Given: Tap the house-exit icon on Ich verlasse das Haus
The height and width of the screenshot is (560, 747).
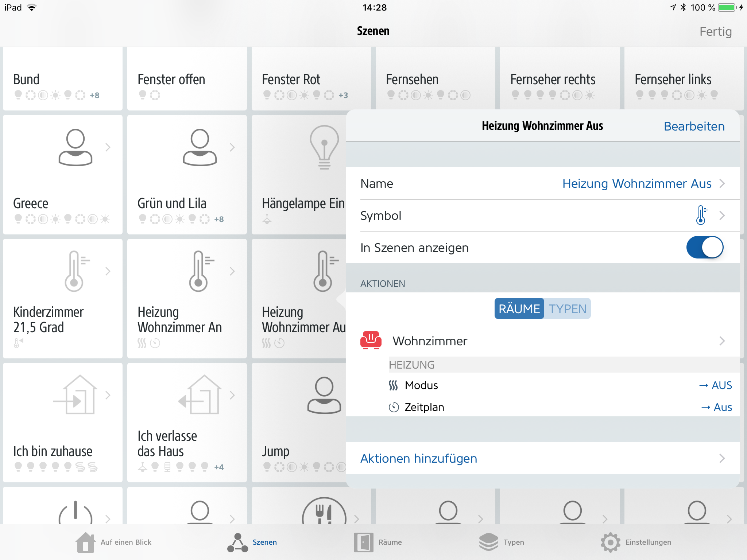Looking at the screenshot, I should pos(200,395).
